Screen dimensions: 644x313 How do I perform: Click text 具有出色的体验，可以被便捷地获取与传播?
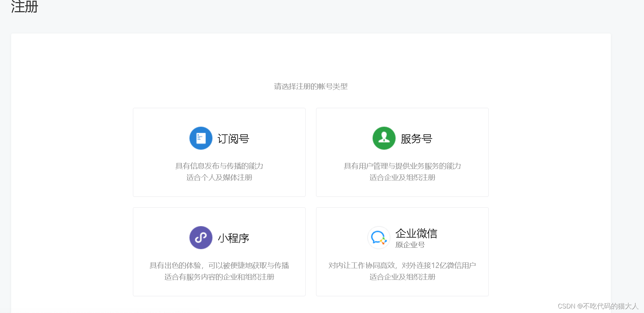tap(219, 266)
